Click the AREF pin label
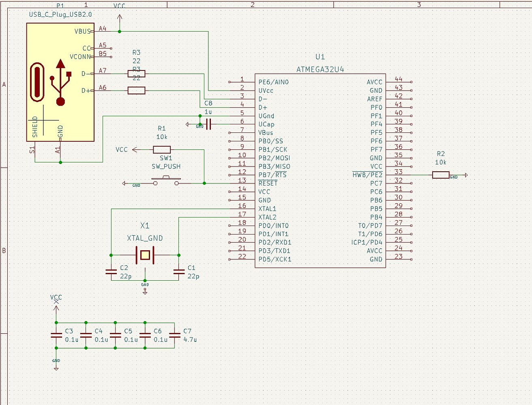Viewport: 532px width, 405px height. point(375,99)
